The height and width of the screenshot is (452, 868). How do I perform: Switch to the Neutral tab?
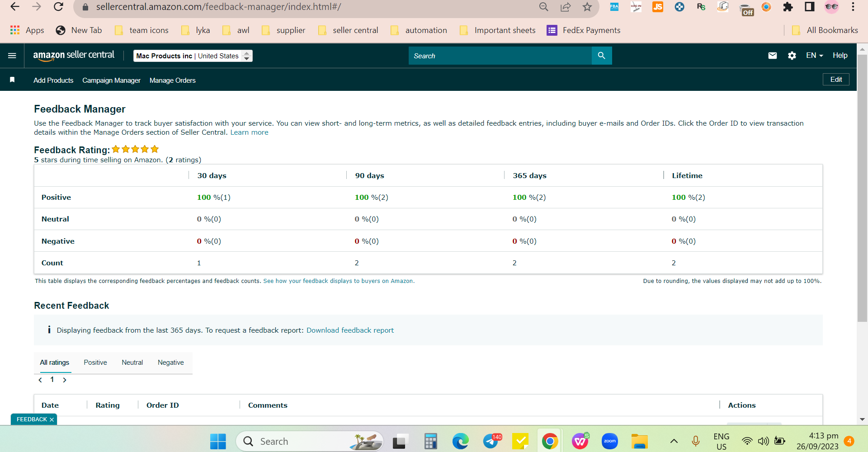point(132,363)
